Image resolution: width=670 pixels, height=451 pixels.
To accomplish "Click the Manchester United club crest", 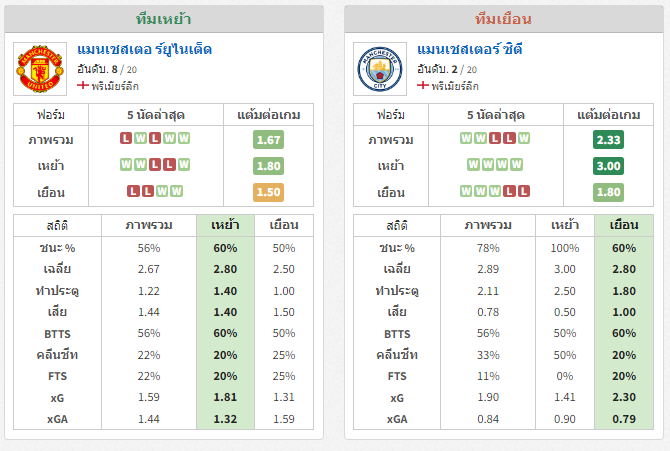I will pos(40,69).
